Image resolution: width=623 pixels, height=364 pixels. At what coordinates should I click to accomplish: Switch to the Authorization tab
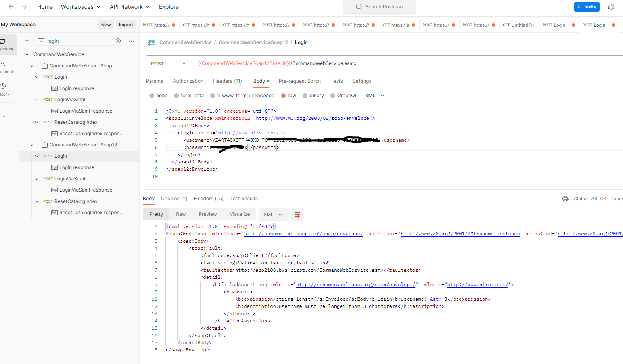[188, 81]
